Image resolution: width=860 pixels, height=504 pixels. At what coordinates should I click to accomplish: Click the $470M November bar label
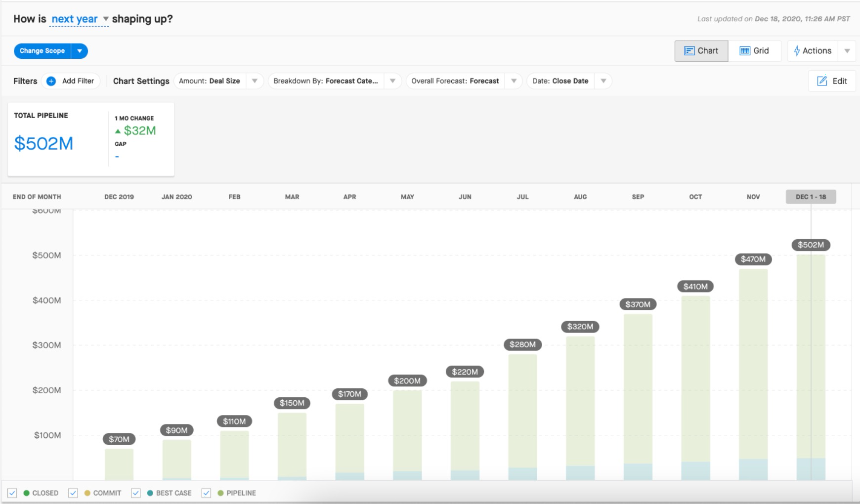(x=753, y=259)
